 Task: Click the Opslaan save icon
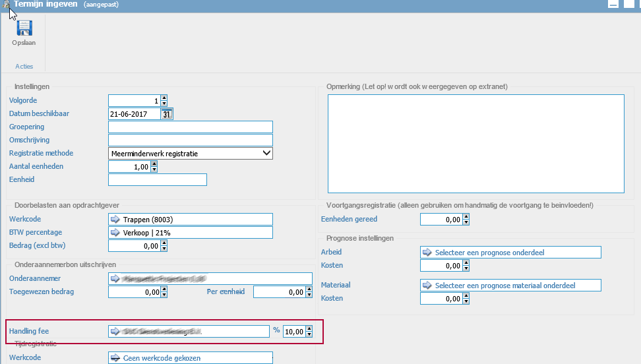pyautogui.click(x=24, y=28)
